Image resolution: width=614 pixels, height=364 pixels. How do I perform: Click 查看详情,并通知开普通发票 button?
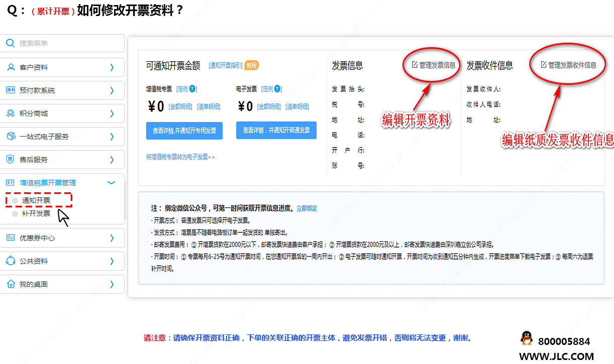pyautogui.click(x=276, y=130)
